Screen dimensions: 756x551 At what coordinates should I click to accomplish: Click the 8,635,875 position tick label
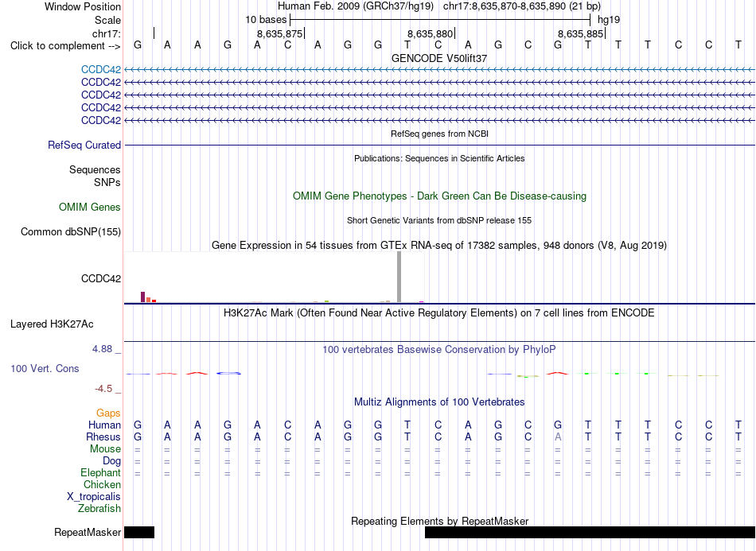pyautogui.click(x=279, y=33)
